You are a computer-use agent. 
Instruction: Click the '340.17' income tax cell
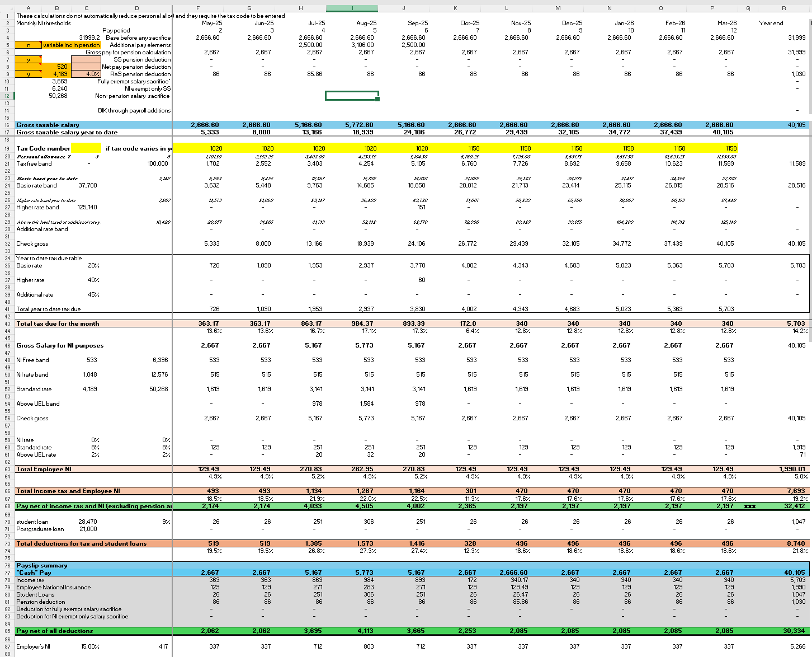coord(520,580)
